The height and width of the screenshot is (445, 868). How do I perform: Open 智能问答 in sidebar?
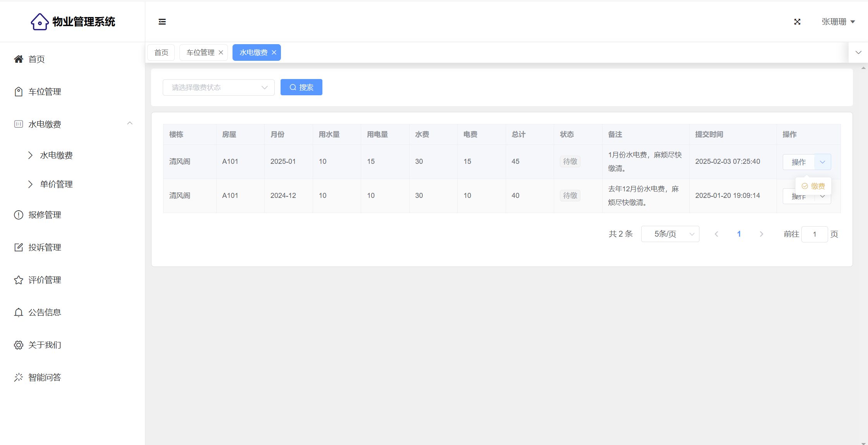click(45, 378)
